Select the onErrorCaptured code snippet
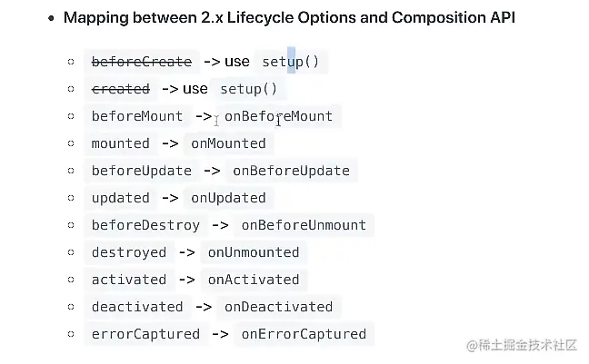 (304, 334)
